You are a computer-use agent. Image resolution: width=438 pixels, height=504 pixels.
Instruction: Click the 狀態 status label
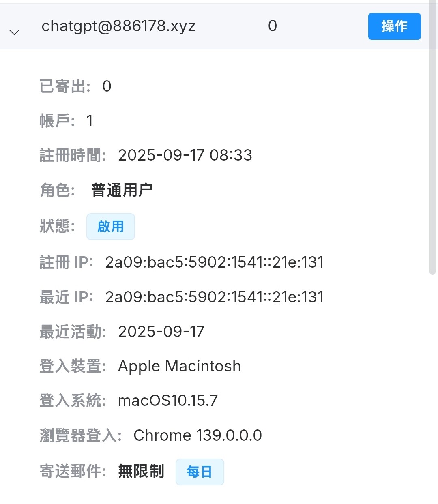[57, 226]
